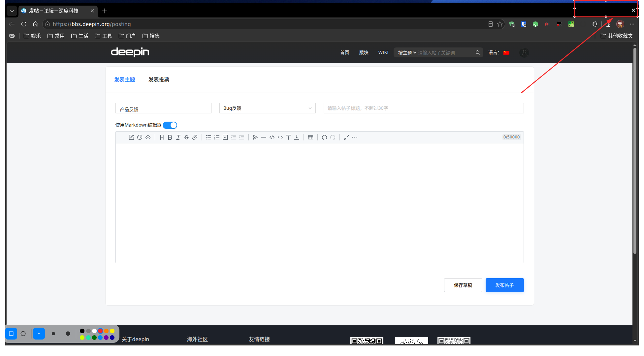Click the cloud upload icon in the editor toolbar
Viewport: 644px width, 356px height.
point(148,137)
